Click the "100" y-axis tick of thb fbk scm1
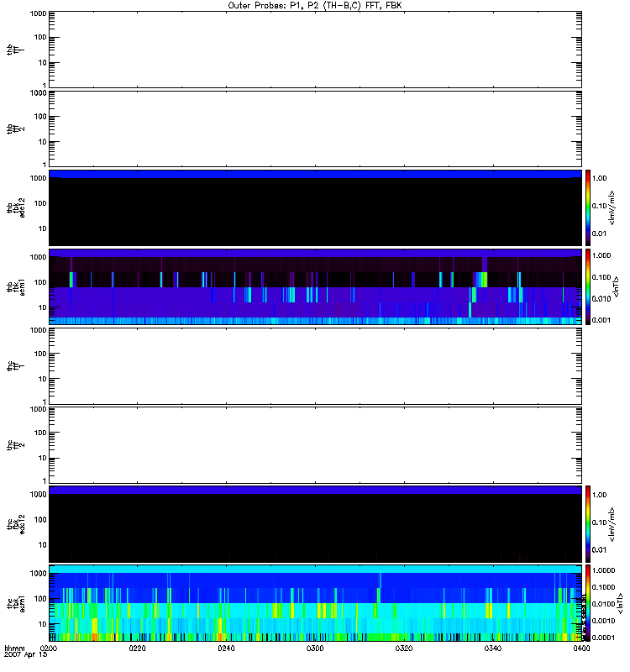630x672 pixels. (x=40, y=282)
